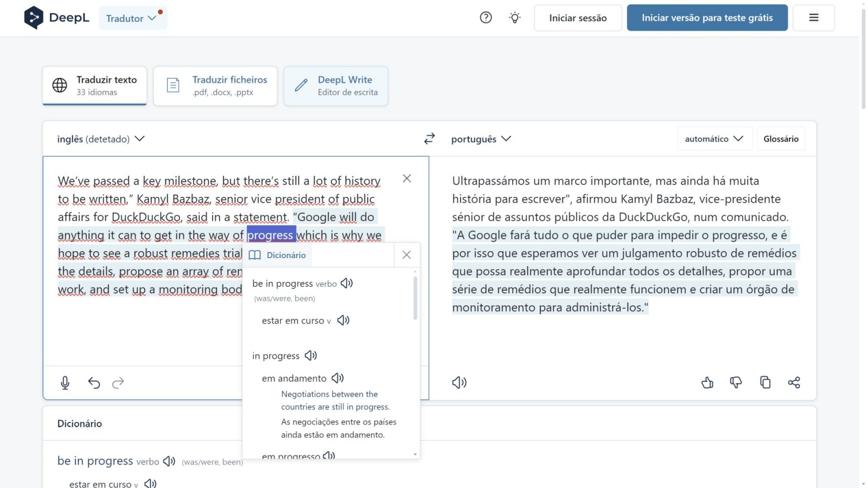The height and width of the screenshot is (488, 868).
Task: Share the translation
Action: point(794,383)
